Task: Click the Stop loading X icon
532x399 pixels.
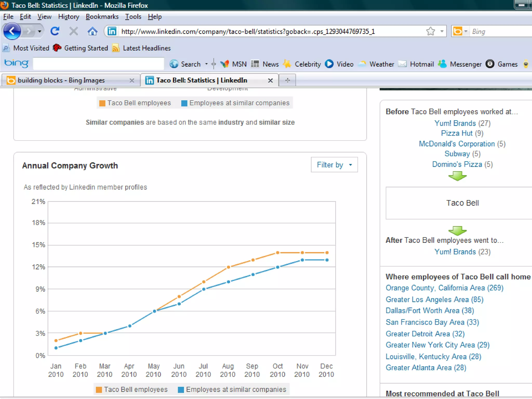Action: tap(74, 31)
